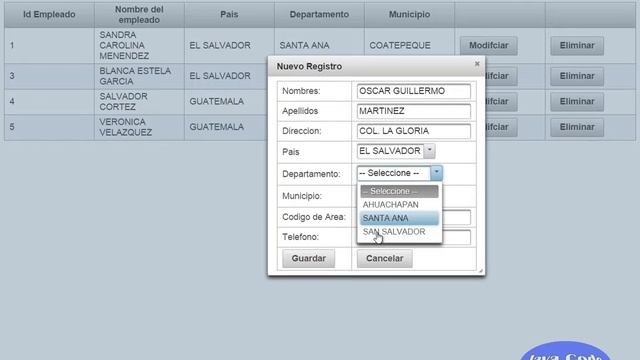Click the Nombres input field
This screenshot has height=360, width=640.
coord(413,91)
